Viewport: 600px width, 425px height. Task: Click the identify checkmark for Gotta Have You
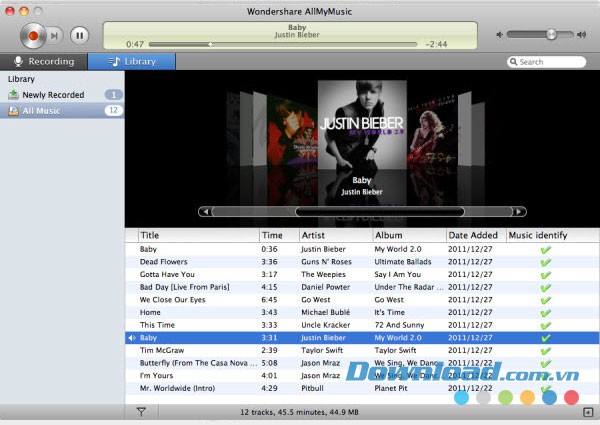[x=546, y=275]
